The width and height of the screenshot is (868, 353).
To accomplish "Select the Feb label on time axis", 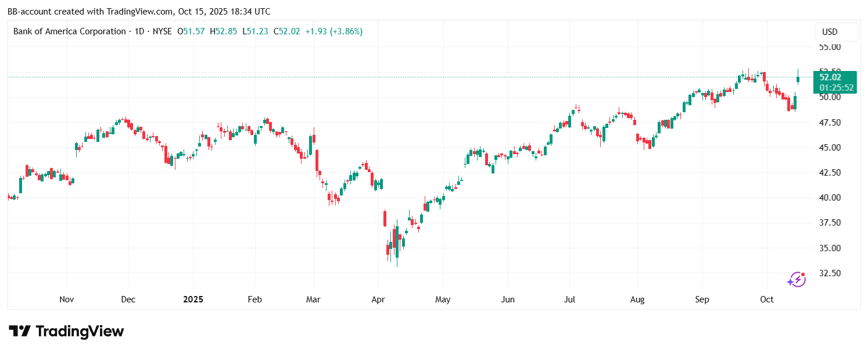I will 254,299.
